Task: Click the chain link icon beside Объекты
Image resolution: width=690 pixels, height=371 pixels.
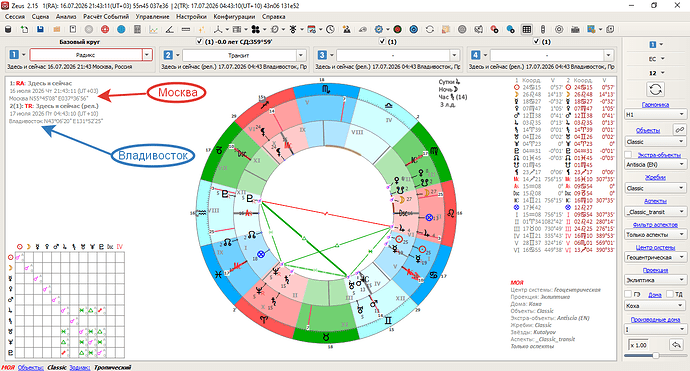Action: (x=680, y=130)
